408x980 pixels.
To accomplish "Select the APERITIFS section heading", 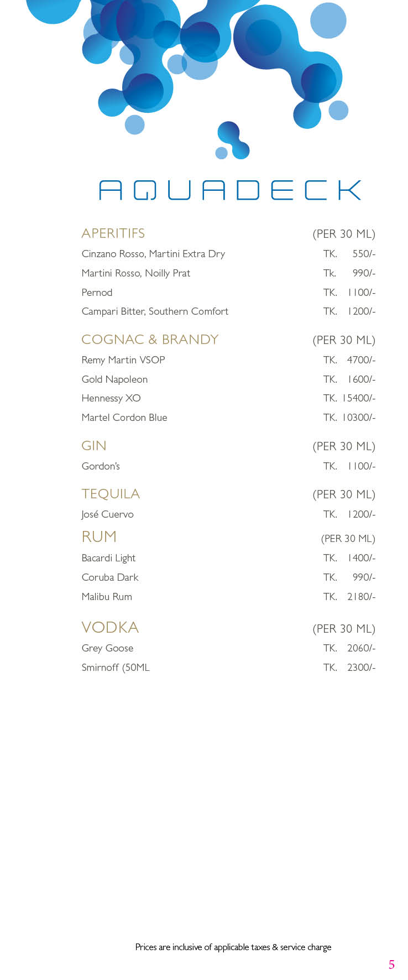I will click(113, 233).
